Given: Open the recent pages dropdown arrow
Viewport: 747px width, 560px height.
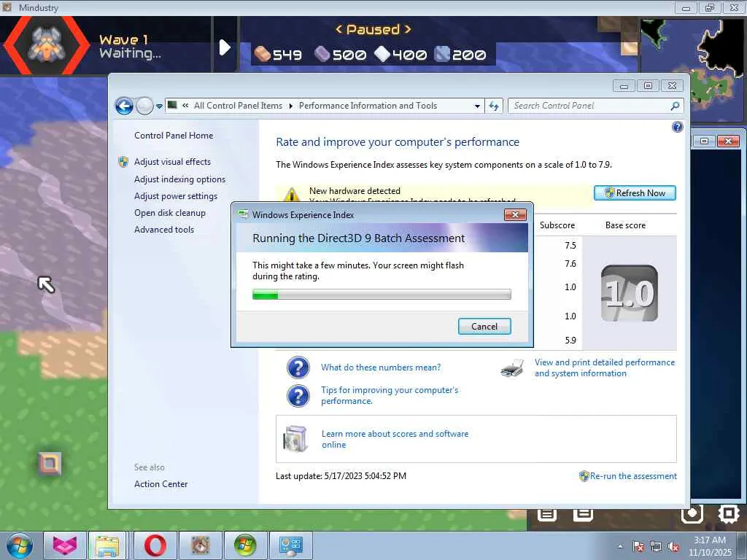Looking at the screenshot, I should [159, 106].
